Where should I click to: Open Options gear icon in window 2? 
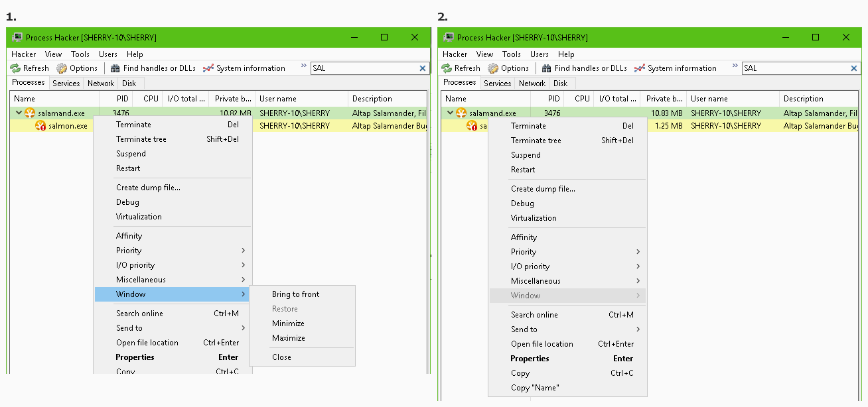(x=493, y=68)
